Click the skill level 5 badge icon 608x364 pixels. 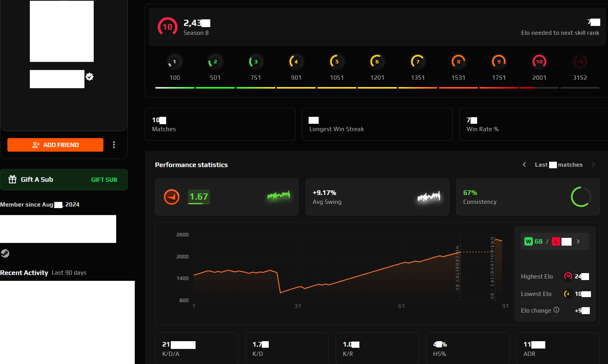[337, 62]
